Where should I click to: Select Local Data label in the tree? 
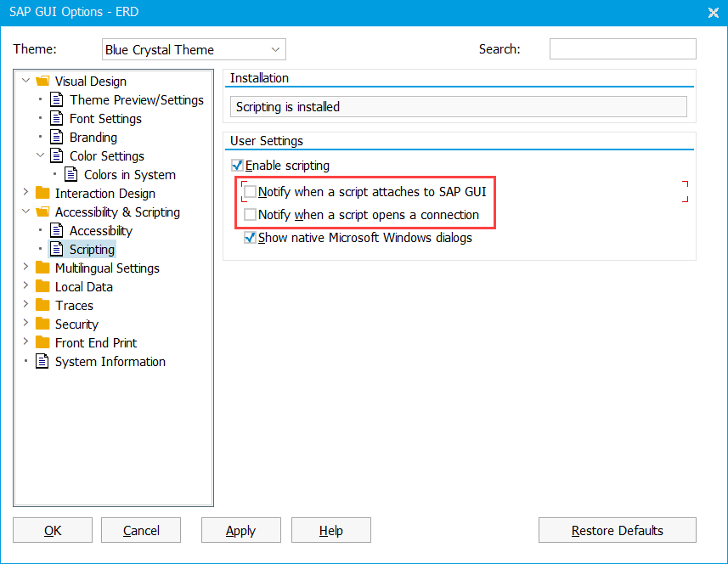(83, 287)
